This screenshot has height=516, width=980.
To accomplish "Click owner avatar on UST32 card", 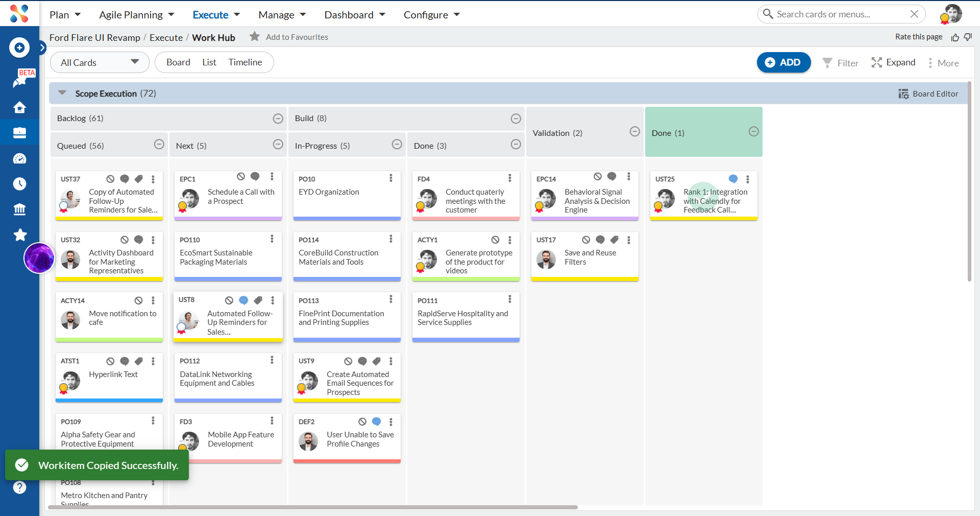I will tap(70, 260).
